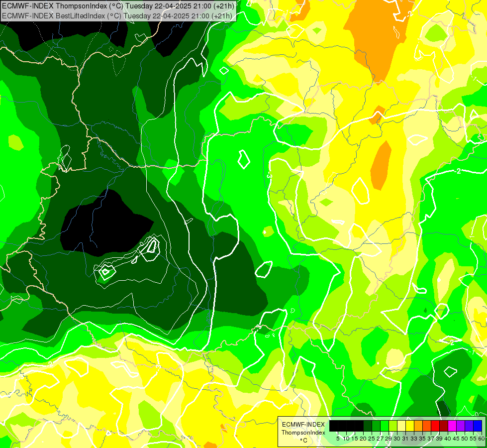
Task: Select the orange 33–35 legend swatch
Action: [418, 426]
